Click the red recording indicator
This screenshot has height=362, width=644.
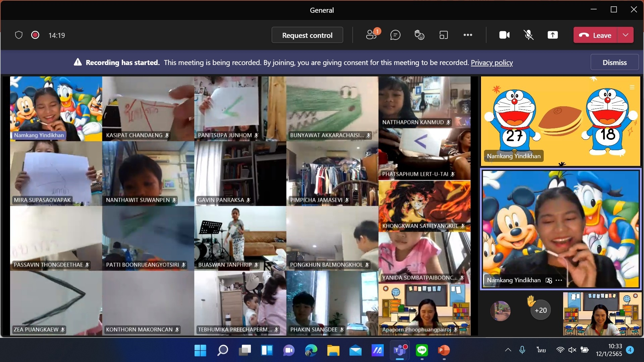click(x=35, y=35)
